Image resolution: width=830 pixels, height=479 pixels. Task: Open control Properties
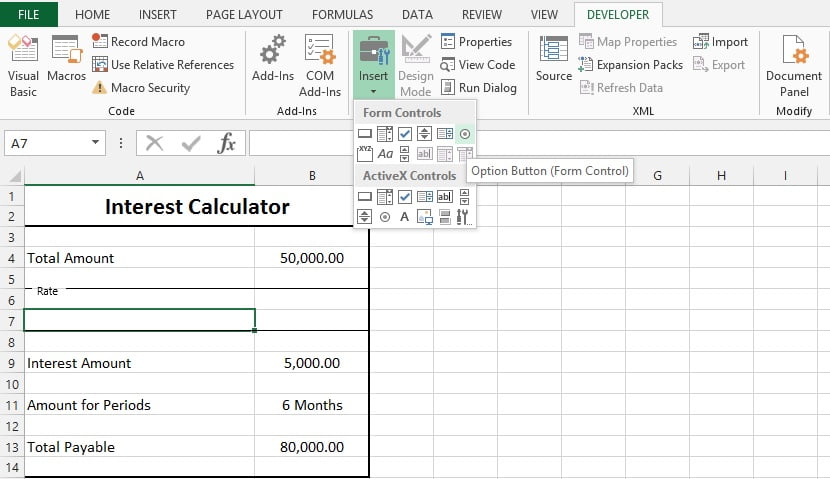pos(476,41)
